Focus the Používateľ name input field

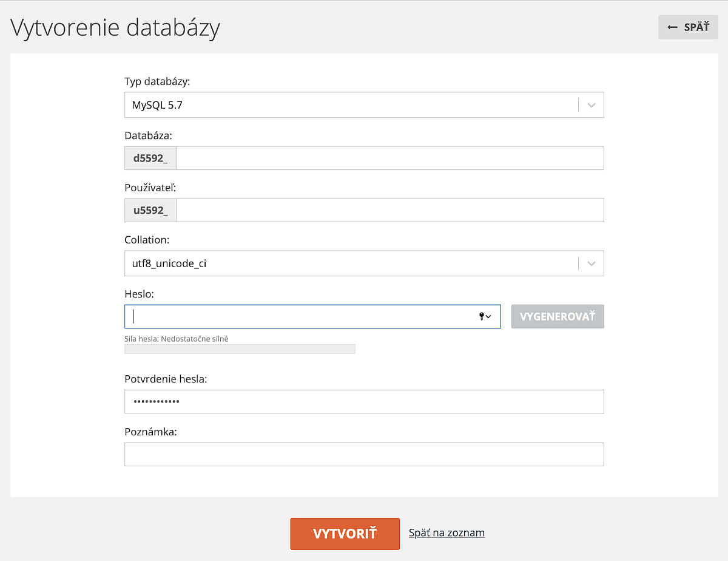pos(390,210)
